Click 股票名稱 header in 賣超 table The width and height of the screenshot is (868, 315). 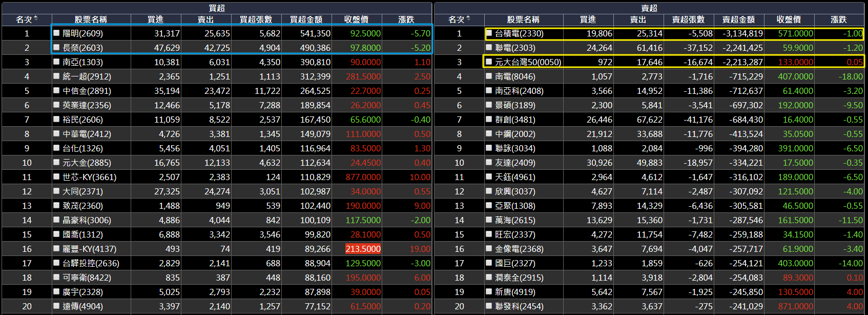(523, 19)
